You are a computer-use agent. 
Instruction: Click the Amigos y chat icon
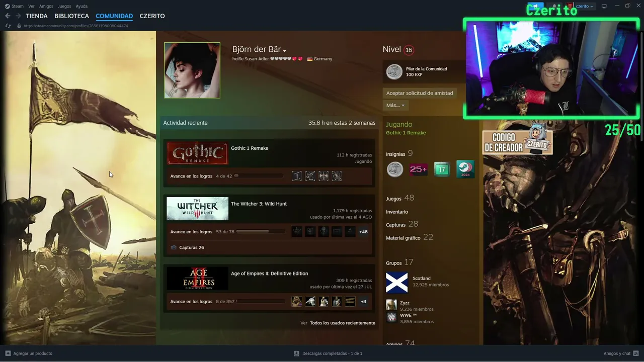pyautogui.click(x=636, y=353)
